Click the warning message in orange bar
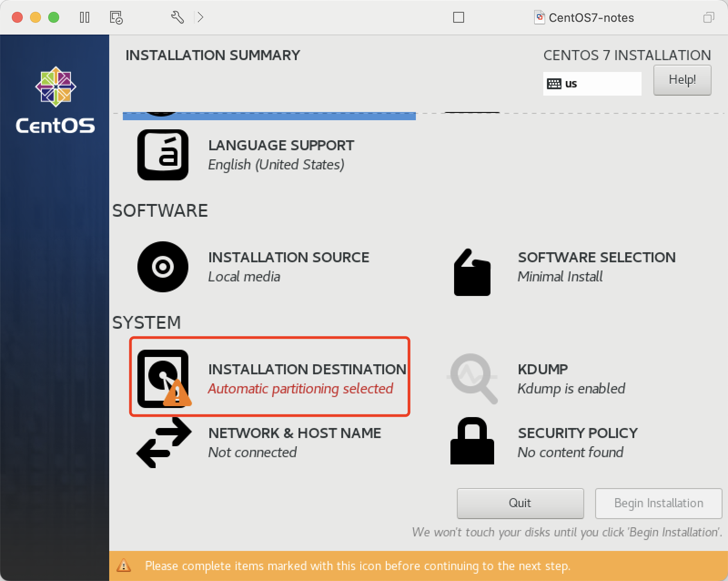Viewport: 728px width, 581px height. [357, 566]
